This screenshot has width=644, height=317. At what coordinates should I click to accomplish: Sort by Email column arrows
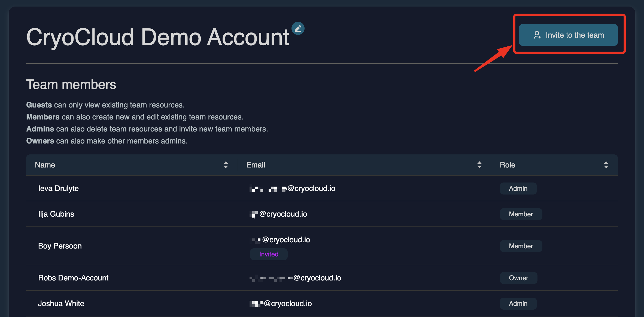pyautogui.click(x=479, y=165)
